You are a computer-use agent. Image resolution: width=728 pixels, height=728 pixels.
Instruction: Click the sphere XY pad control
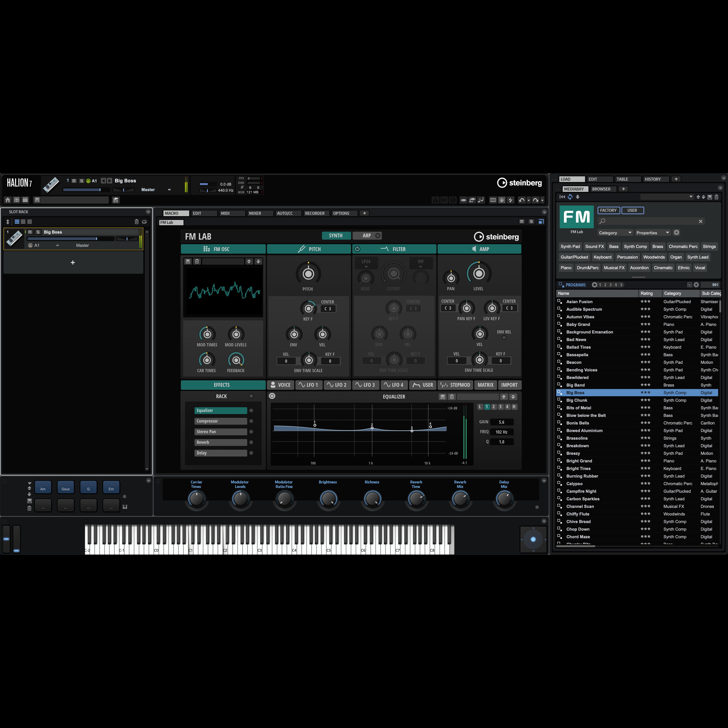(533, 539)
